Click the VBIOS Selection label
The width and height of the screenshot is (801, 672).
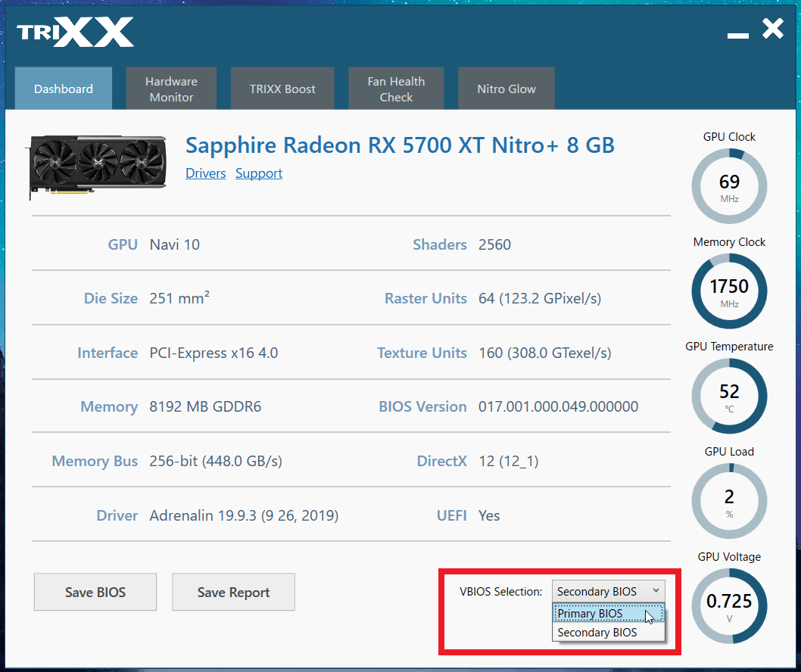coord(500,591)
